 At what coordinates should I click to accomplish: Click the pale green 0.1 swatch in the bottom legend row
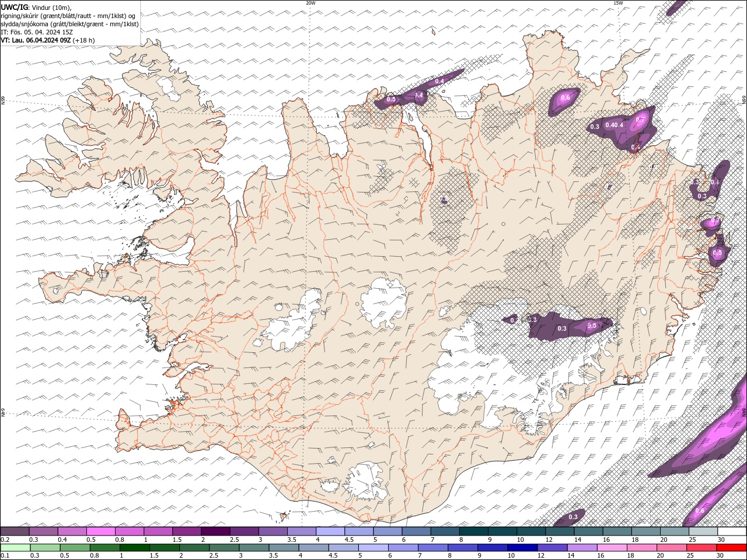click(x=15, y=548)
